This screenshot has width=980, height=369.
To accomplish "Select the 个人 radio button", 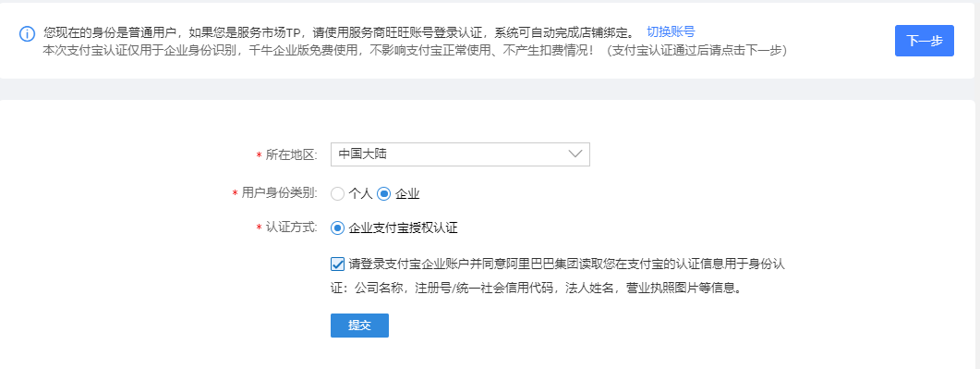I will (x=337, y=194).
